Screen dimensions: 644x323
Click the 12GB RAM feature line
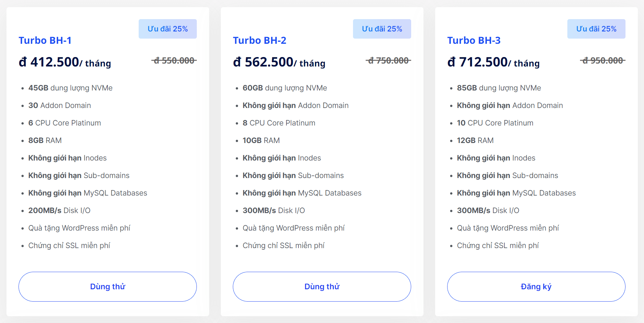(x=475, y=140)
